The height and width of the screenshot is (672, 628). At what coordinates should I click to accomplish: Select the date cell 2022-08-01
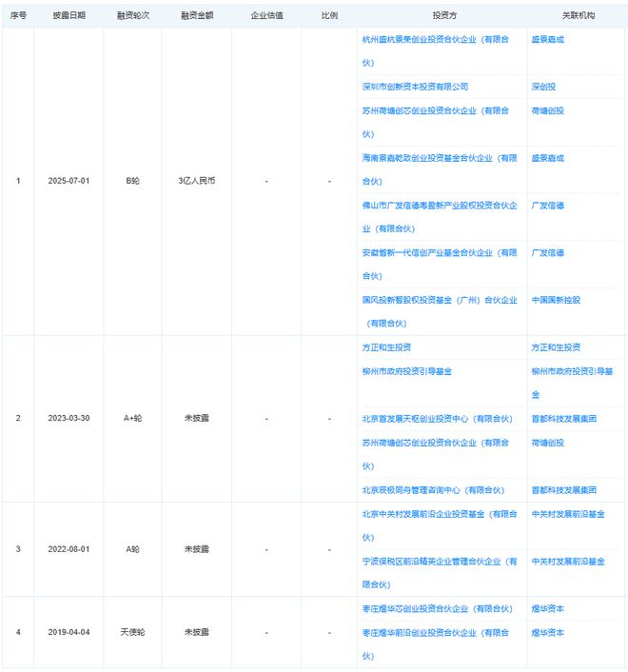(x=69, y=549)
